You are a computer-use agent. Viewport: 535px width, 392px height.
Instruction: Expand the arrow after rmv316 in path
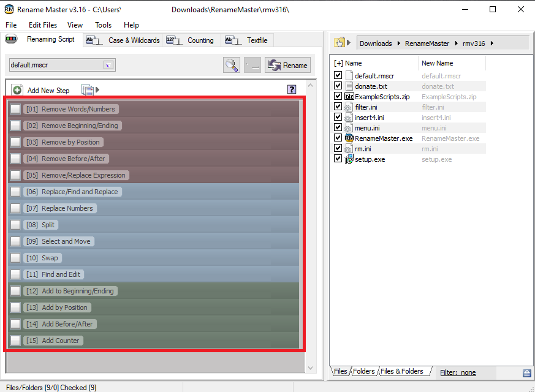tap(492, 43)
